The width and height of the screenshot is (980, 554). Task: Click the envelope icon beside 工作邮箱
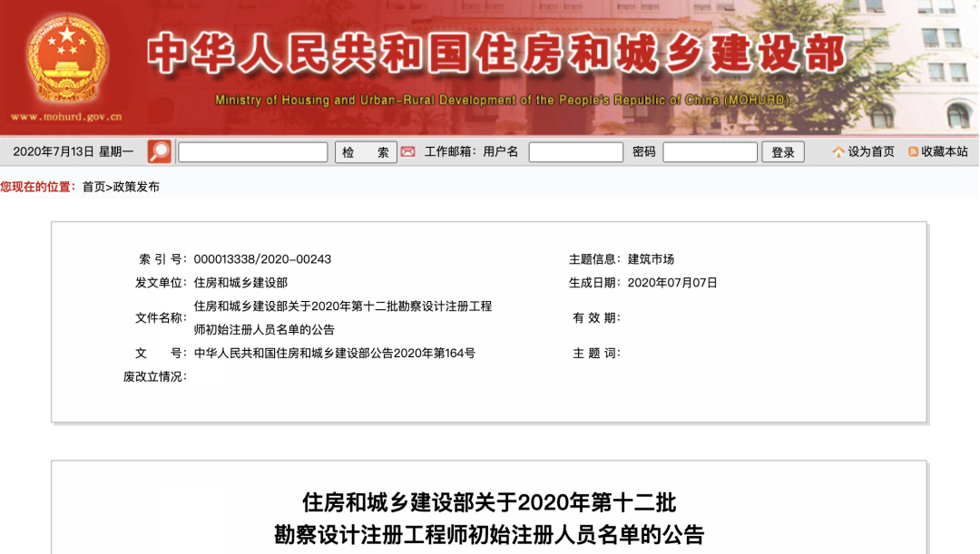click(x=407, y=151)
